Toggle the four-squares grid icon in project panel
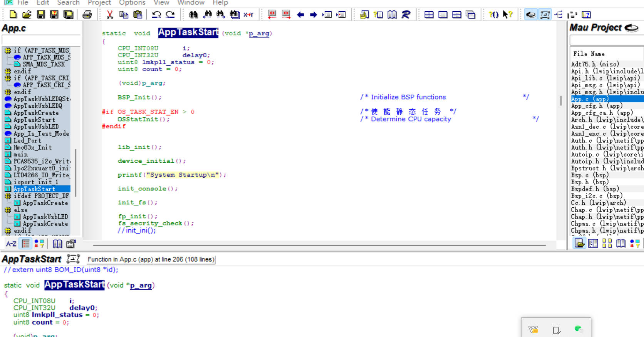Image resolution: width=644 pixels, height=337 pixels. [607, 243]
